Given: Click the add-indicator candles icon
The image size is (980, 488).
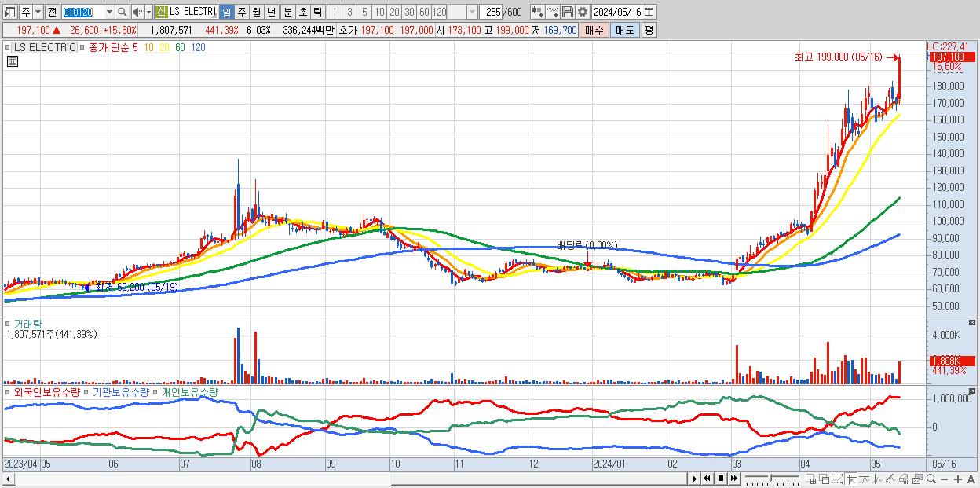Looking at the screenshot, I should pos(538,12).
